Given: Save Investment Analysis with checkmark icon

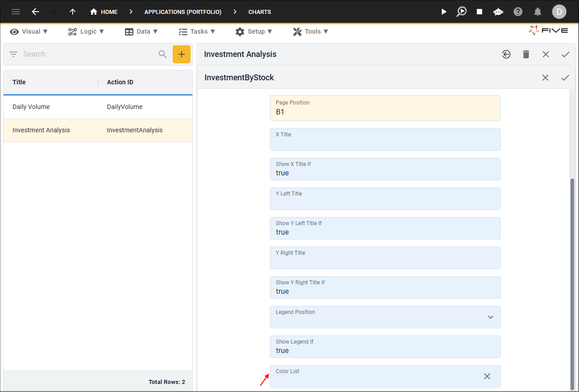Looking at the screenshot, I should tap(566, 54).
